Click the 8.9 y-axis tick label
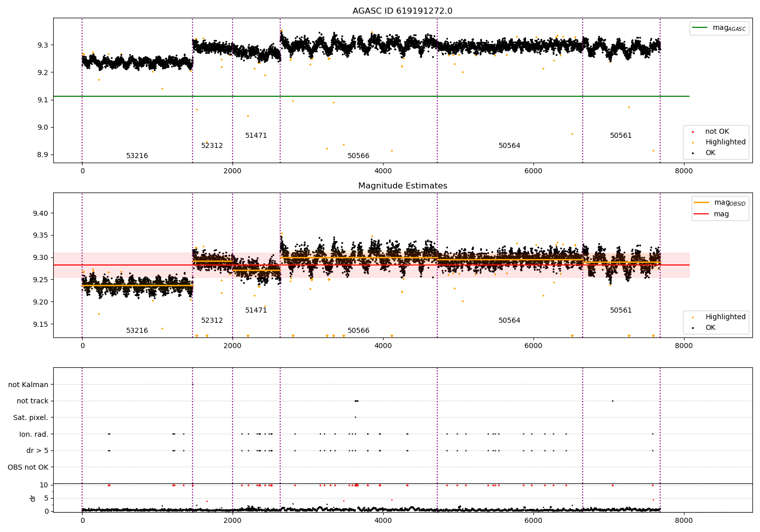This screenshot has height=532, width=760. coord(43,155)
